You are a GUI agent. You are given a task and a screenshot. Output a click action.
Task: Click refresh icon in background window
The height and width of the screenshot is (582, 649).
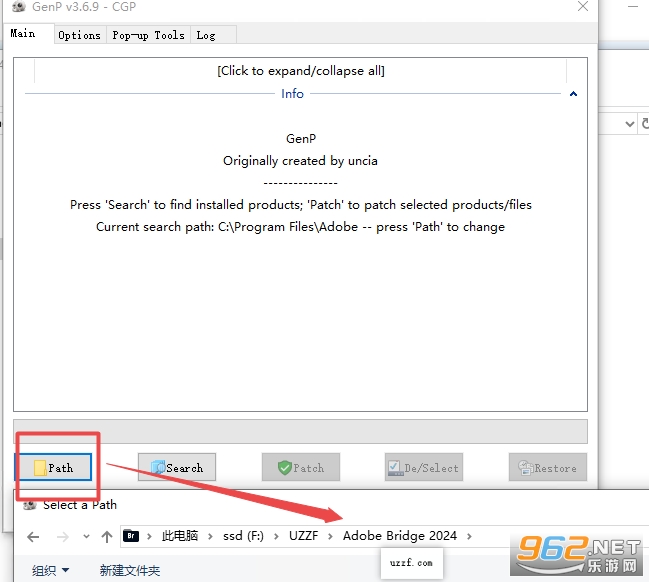[645, 123]
